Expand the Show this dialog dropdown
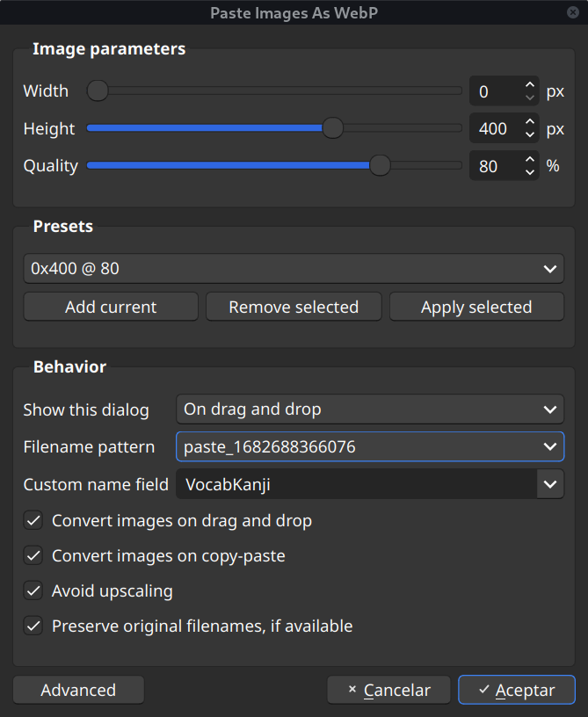Image resolution: width=588 pixels, height=717 pixels. [x=369, y=409]
